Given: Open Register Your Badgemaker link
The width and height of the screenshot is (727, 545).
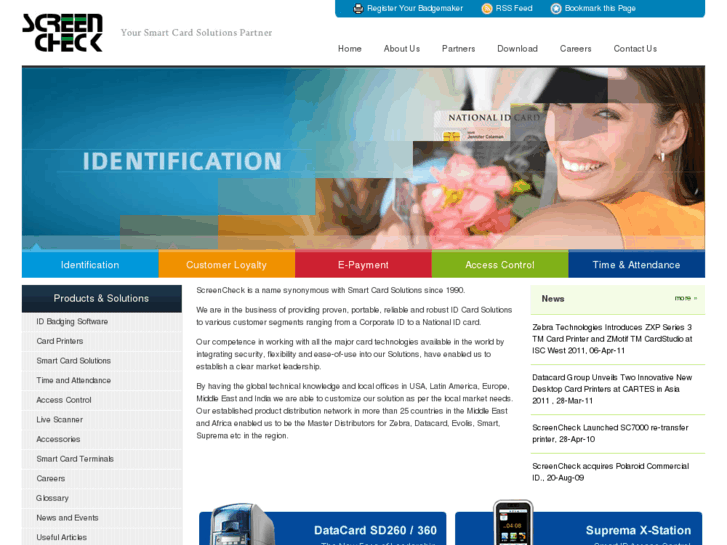Looking at the screenshot, I should point(415,8).
